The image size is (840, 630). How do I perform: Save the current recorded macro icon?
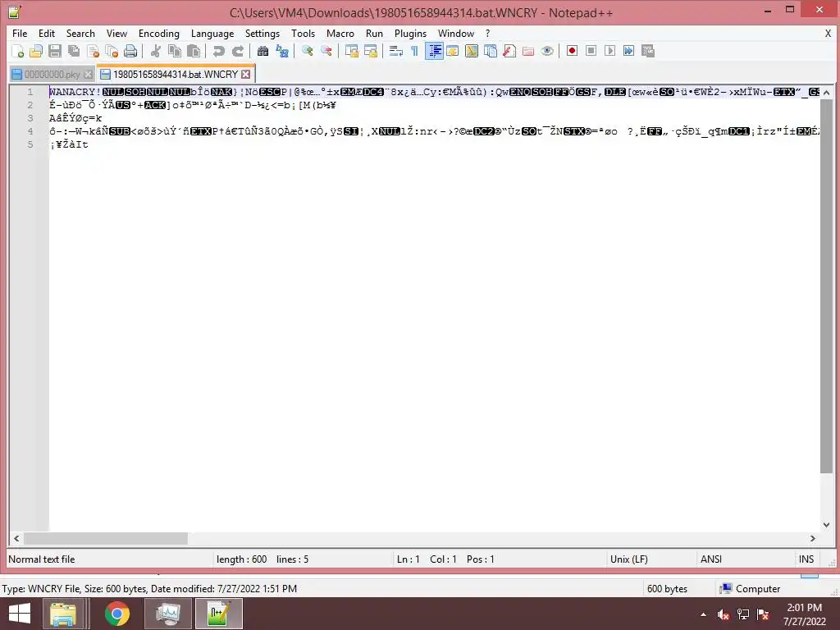click(x=648, y=51)
